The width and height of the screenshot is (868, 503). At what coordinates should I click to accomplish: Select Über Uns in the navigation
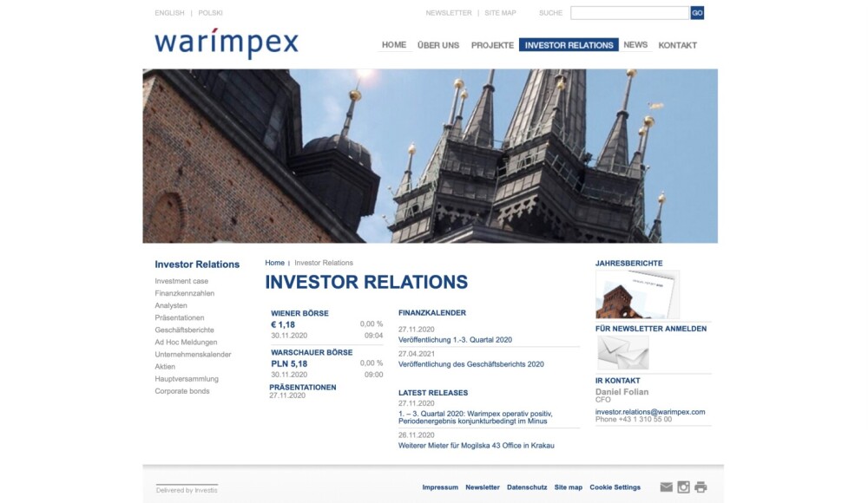438,45
